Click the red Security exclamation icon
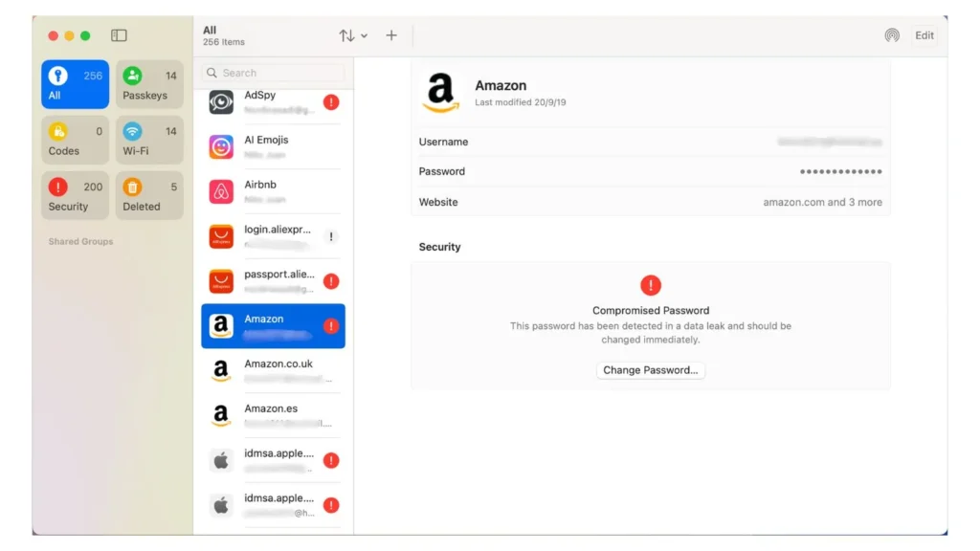Screen dimensions: 980x551 tap(58, 187)
